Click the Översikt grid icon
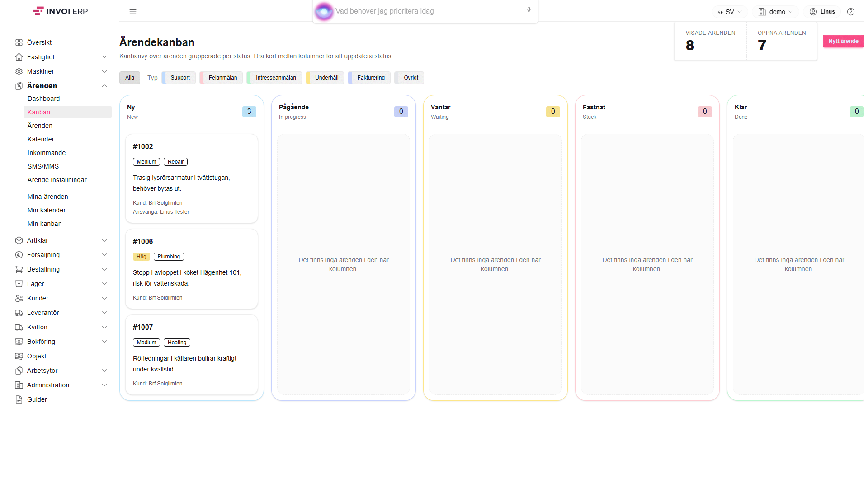Viewport: 868px width, 488px height. pos(19,42)
